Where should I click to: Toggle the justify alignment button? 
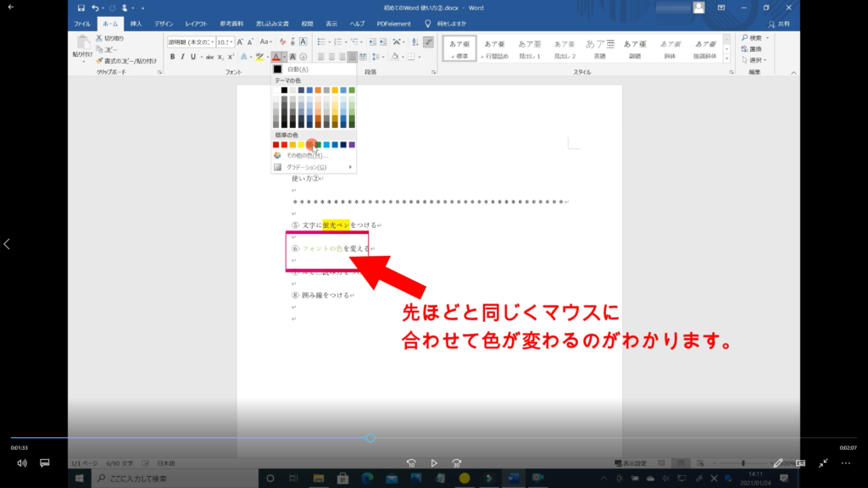click(352, 57)
